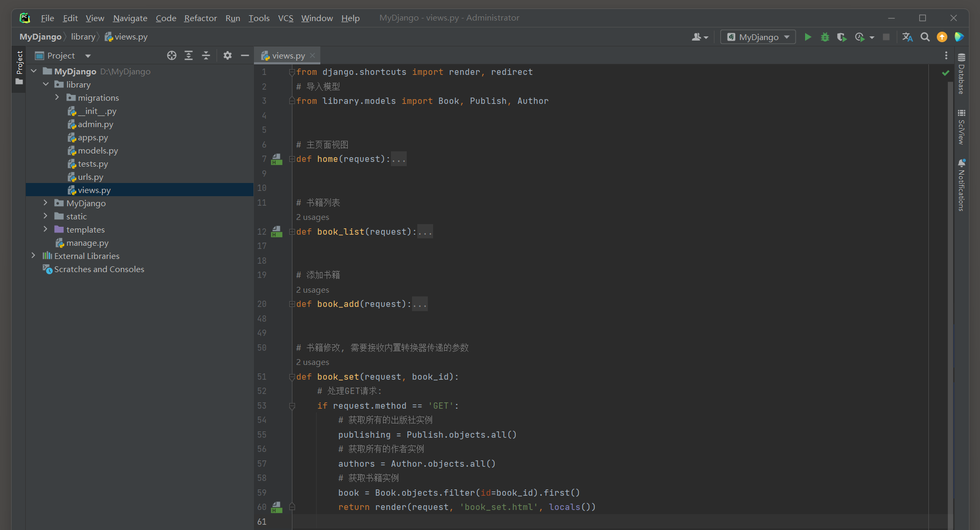Click views.py breadcrumb in navigation bar
Screen dimensions: 980x530
pos(126,37)
